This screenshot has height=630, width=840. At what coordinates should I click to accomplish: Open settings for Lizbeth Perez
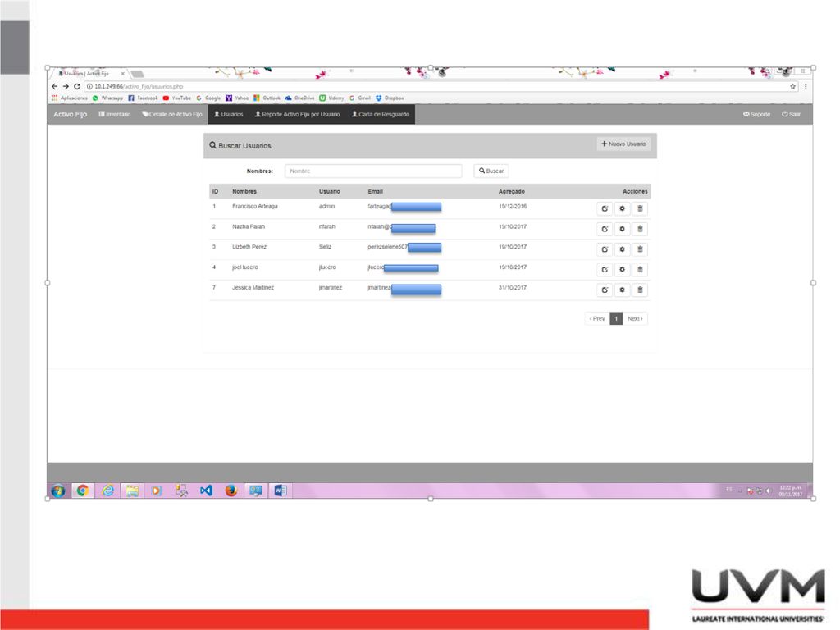[x=622, y=249]
